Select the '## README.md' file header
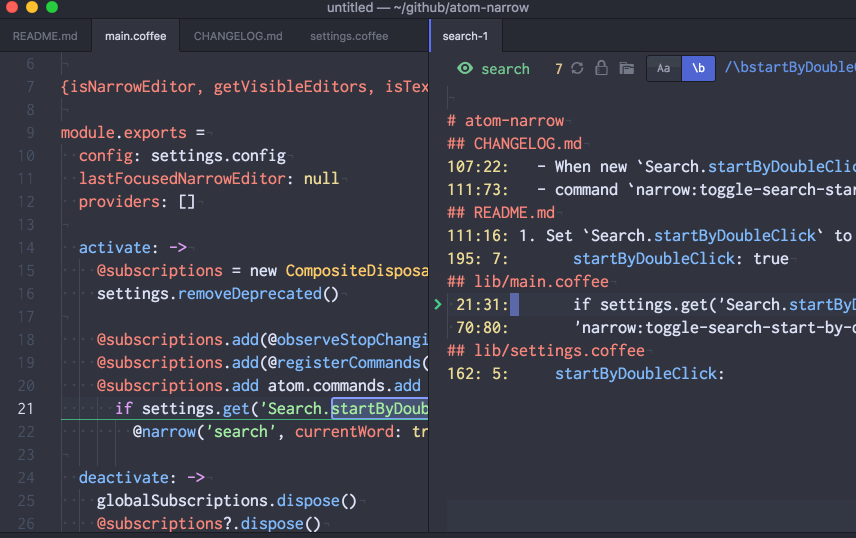The width and height of the screenshot is (856, 538). point(501,212)
